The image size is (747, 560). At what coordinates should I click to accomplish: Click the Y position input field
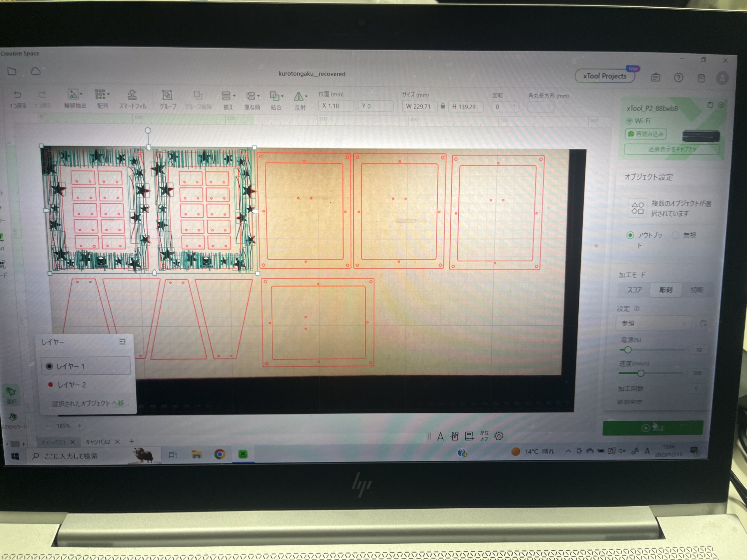376,106
